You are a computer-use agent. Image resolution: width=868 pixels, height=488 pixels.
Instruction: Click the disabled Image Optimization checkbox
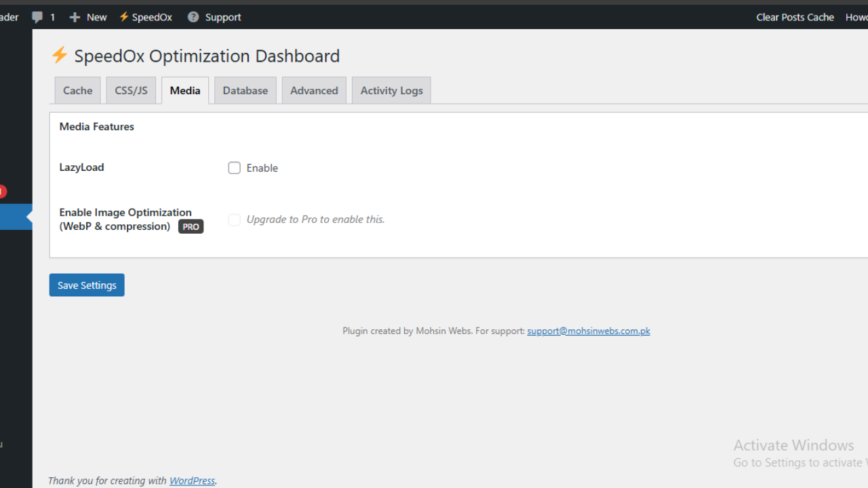234,220
